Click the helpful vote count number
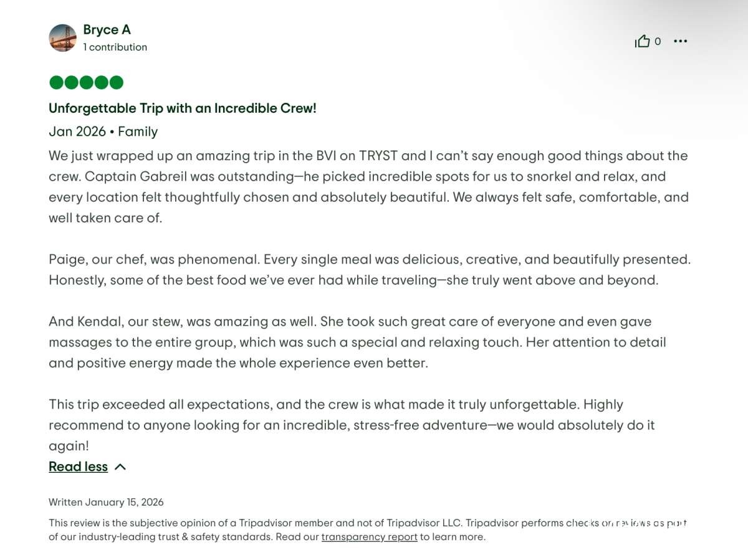Image resolution: width=748 pixels, height=560 pixels. point(658,42)
